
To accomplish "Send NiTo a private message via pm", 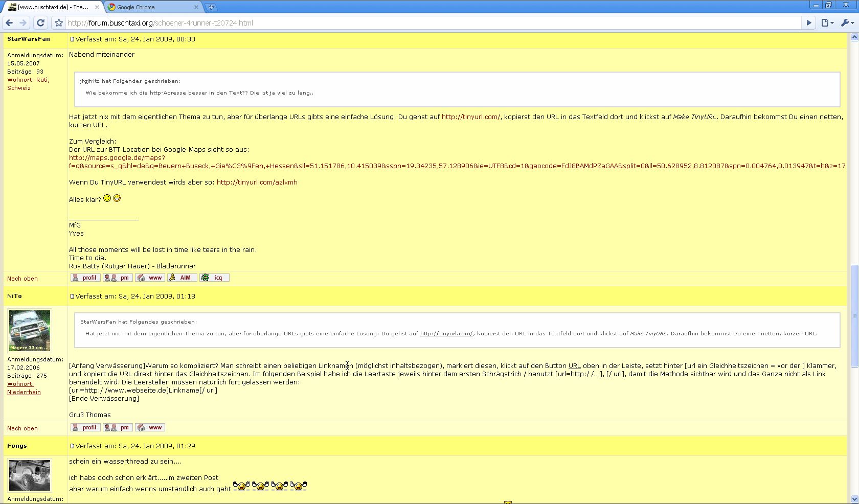I will pos(118,427).
